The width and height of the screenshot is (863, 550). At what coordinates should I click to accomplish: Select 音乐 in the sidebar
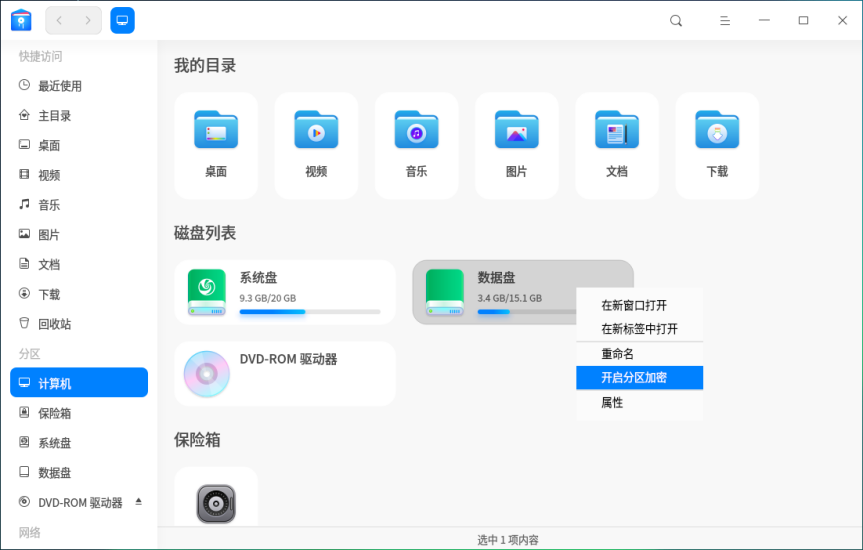coord(79,205)
